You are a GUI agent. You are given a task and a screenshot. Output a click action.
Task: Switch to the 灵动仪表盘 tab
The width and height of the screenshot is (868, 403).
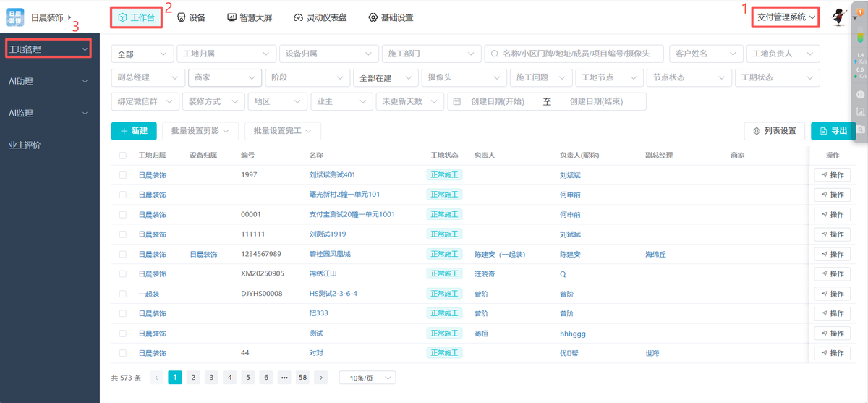coord(320,17)
